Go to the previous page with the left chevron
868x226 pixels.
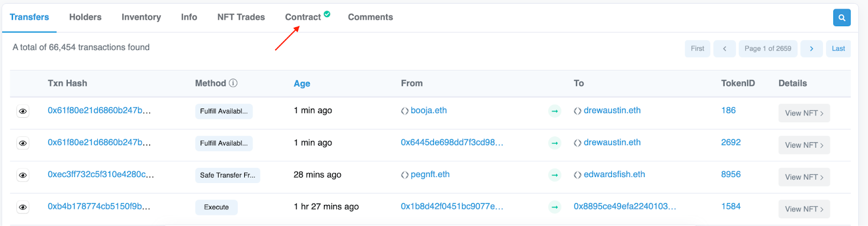(725, 48)
